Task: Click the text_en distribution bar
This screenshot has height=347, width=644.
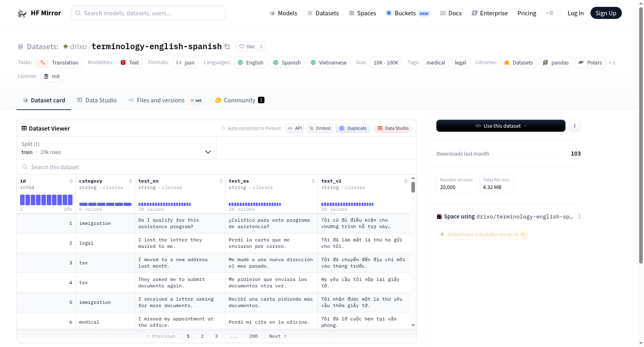Action: point(165,204)
